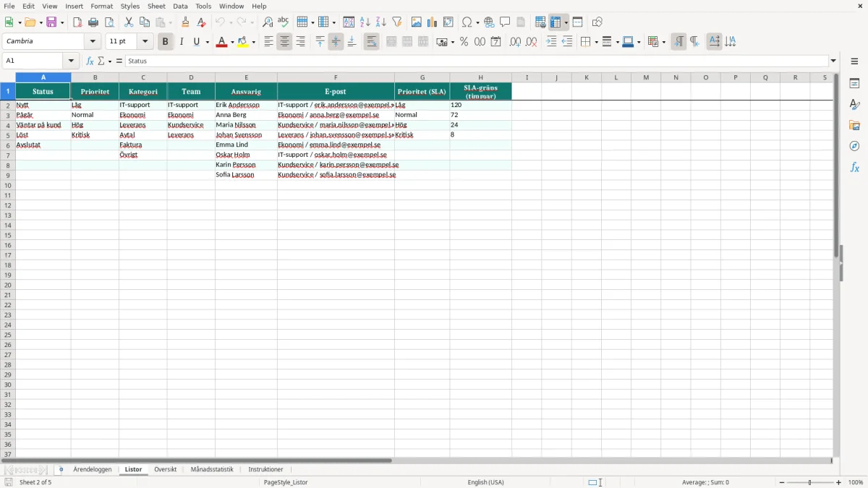
Task: Insert a comment
Action: (505, 22)
